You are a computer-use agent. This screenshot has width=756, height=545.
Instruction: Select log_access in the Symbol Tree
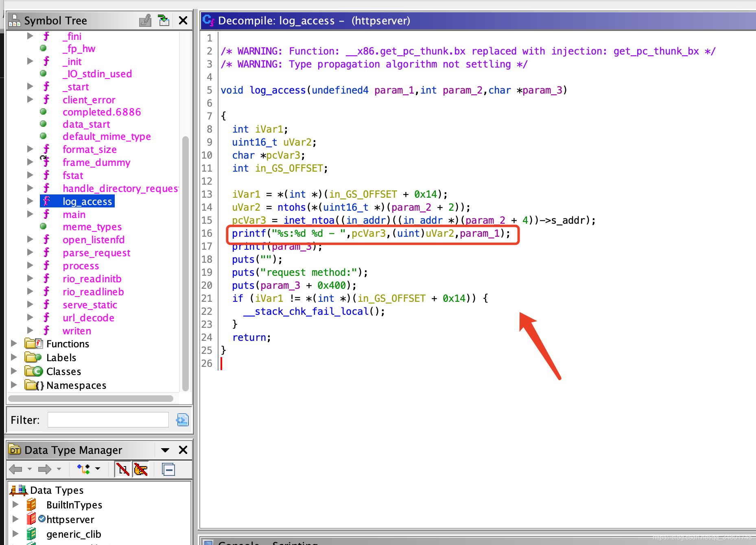click(x=87, y=201)
